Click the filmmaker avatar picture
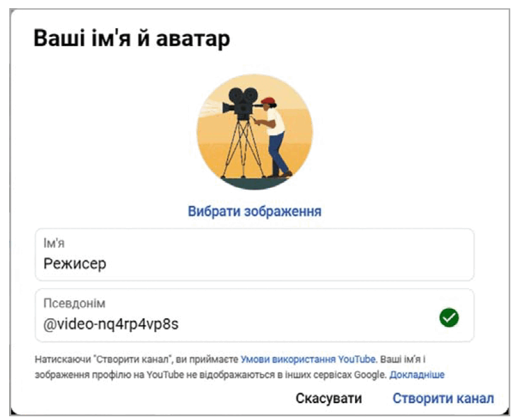The height and width of the screenshot is (420, 519). 255,132
